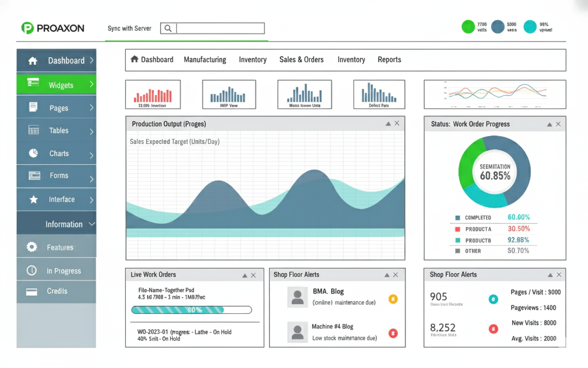The image size is (588, 368).
Task: Select the Charts pie icon in sidebar
Action: (x=34, y=153)
